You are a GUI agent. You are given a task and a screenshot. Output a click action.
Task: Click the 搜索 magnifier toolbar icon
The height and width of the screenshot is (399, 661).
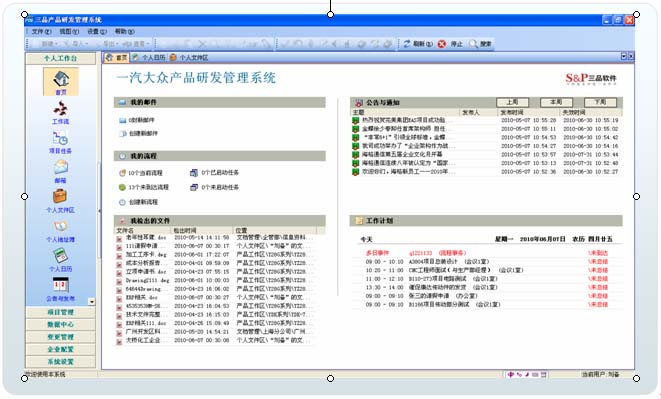[473, 44]
